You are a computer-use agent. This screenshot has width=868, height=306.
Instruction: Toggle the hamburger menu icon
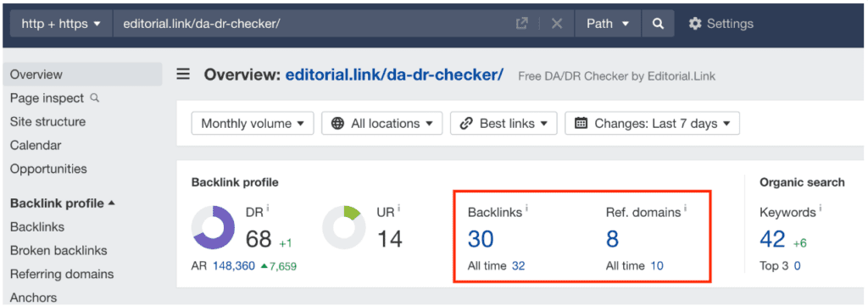[x=183, y=75]
